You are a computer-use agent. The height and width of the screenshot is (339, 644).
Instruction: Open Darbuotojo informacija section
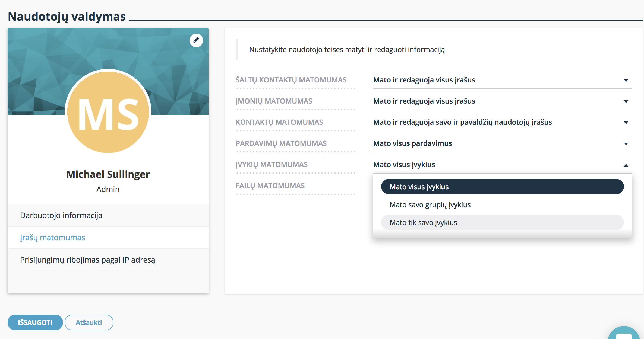108,215
